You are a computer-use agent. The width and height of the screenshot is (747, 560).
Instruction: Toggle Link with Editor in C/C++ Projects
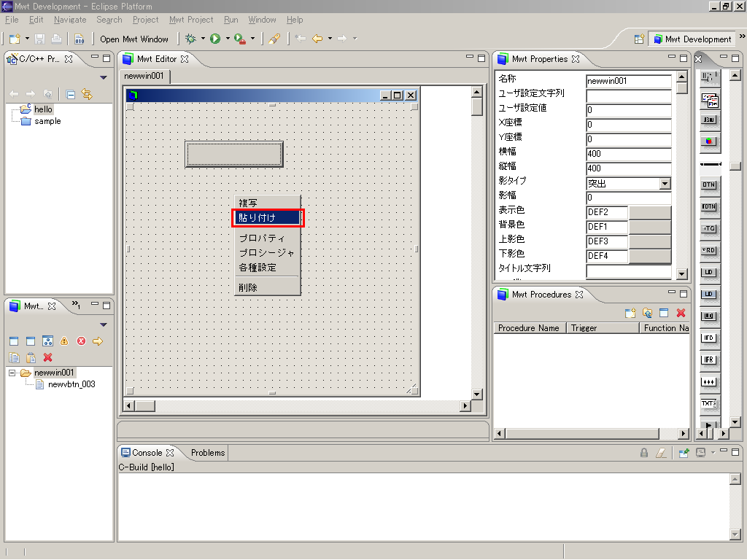tap(87, 94)
